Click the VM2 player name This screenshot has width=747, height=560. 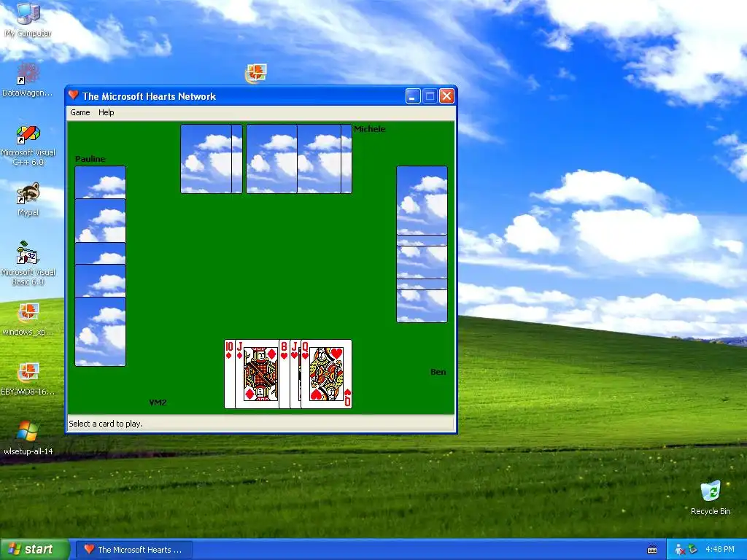coord(158,402)
